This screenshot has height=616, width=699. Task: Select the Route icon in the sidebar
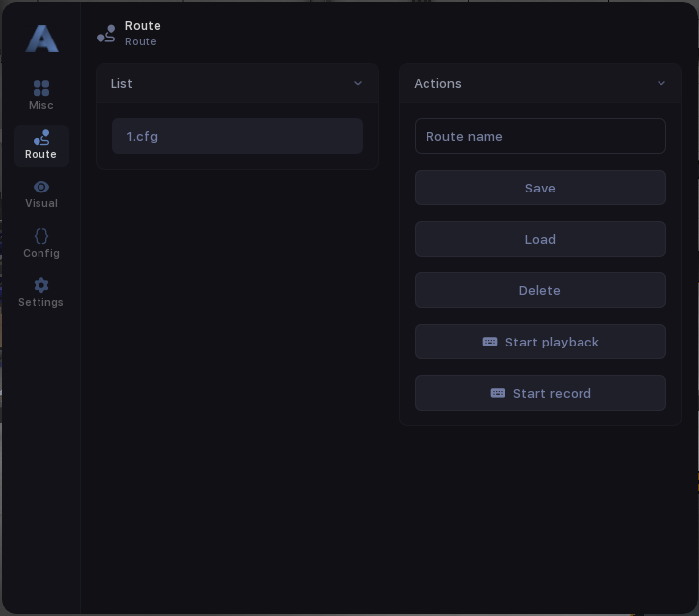(41, 138)
